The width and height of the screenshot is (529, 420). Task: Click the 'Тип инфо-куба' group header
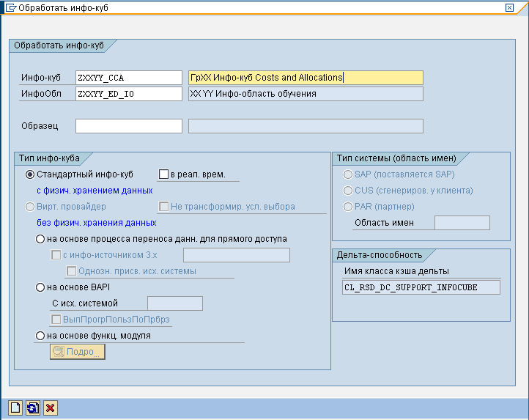pyautogui.click(x=49, y=158)
